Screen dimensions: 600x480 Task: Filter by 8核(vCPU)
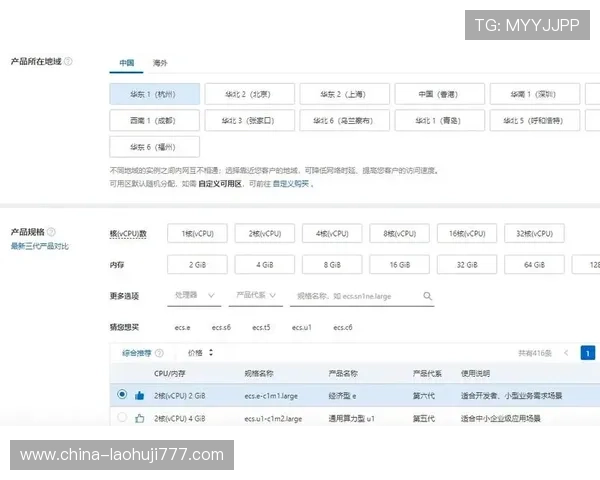[399, 233]
